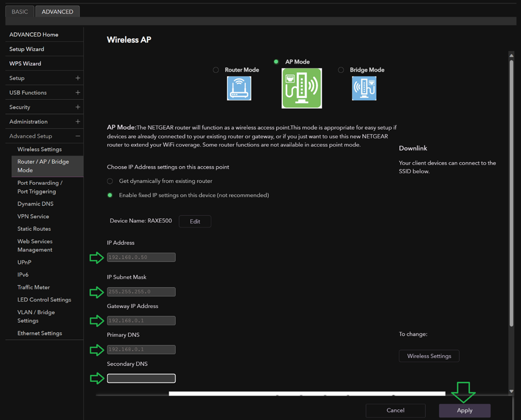The image size is (521, 420).
Task: Expand the Security sidebar section
Action: 77,107
